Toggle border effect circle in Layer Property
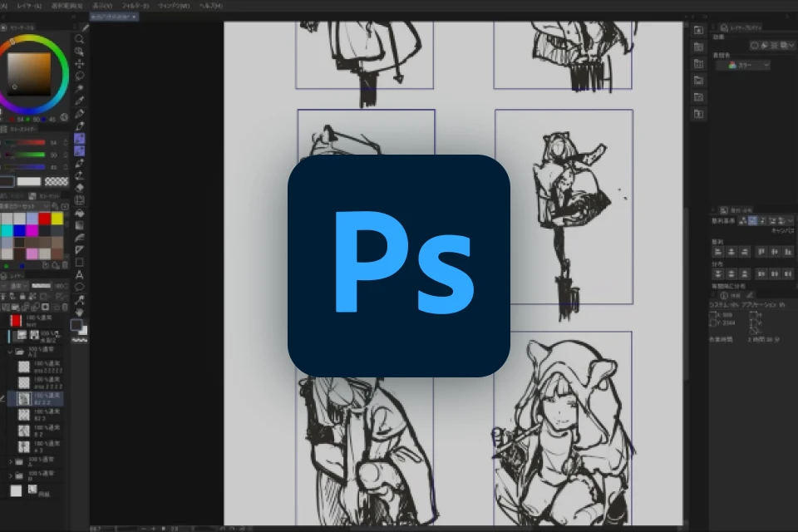Image resolution: width=798 pixels, height=532 pixels. (755, 46)
